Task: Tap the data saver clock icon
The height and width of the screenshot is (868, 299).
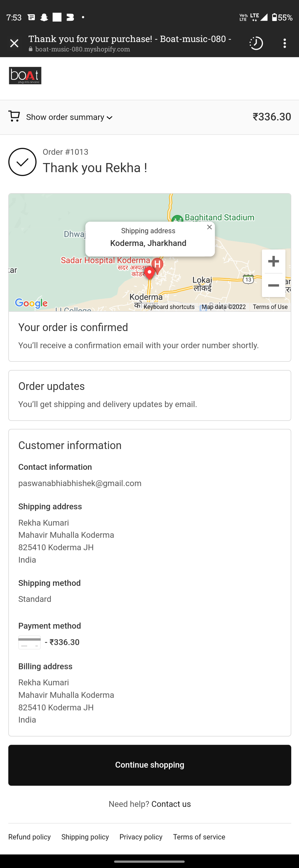Action: [256, 43]
